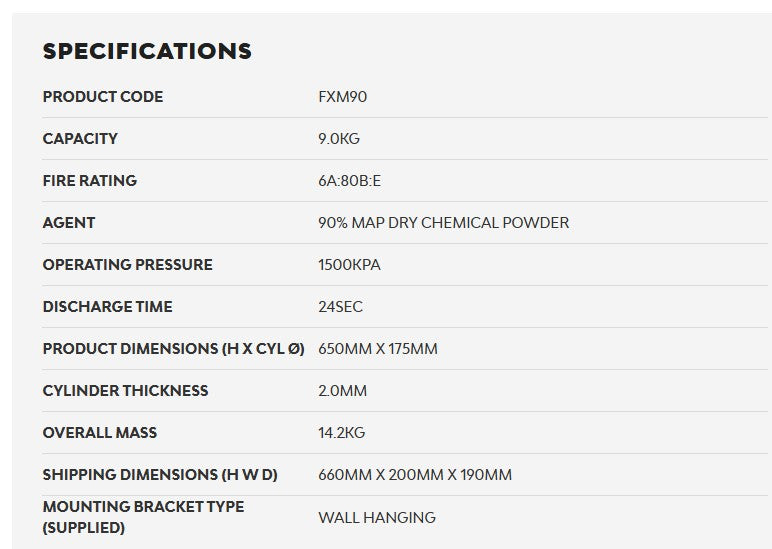Click the WALL HANGING bracket type value
The width and height of the screenshot is (772, 549).
tap(376, 518)
